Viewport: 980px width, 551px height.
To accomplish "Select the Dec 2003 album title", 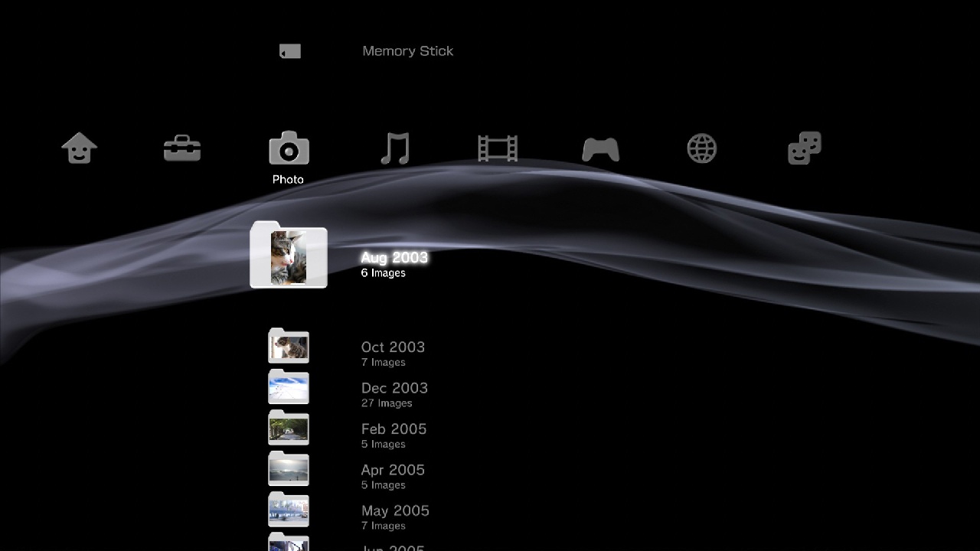I will tap(394, 388).
